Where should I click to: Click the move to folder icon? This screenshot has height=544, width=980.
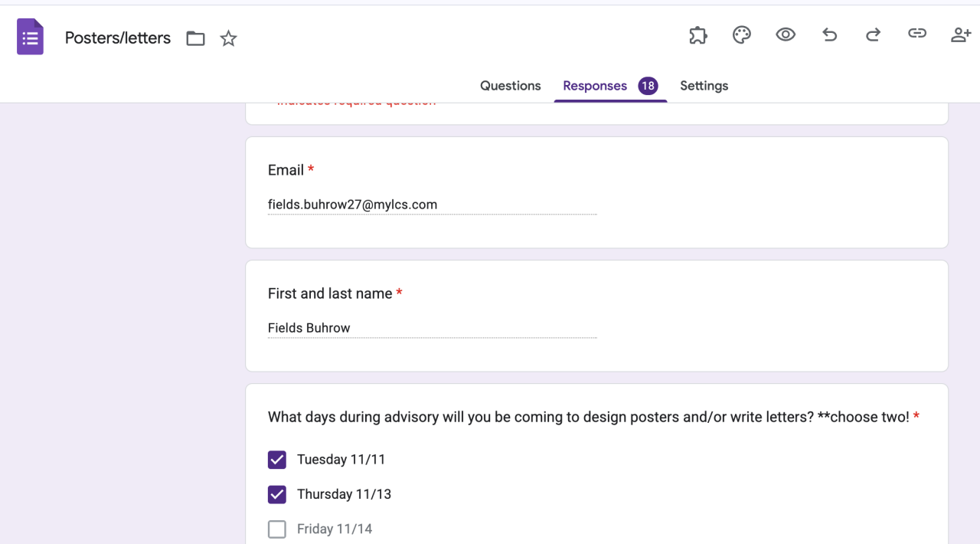(195, 38)
